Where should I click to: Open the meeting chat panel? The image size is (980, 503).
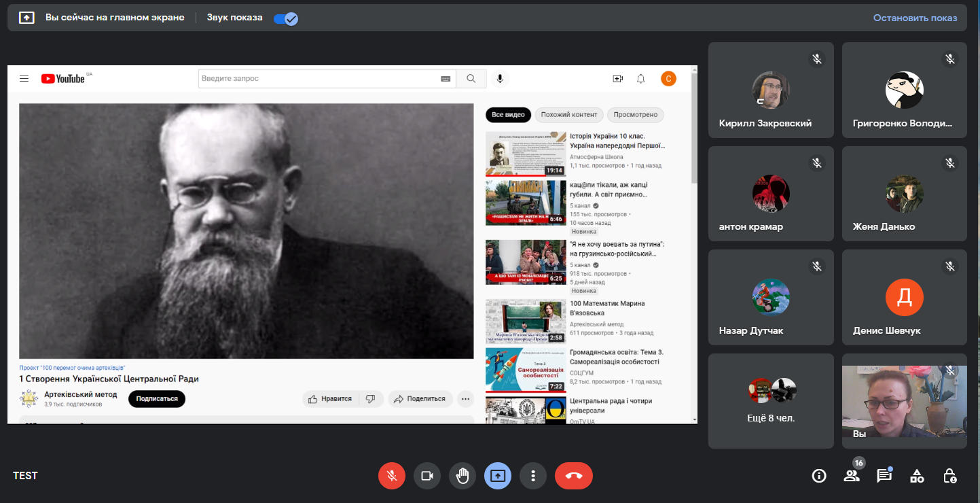(884, 476)
